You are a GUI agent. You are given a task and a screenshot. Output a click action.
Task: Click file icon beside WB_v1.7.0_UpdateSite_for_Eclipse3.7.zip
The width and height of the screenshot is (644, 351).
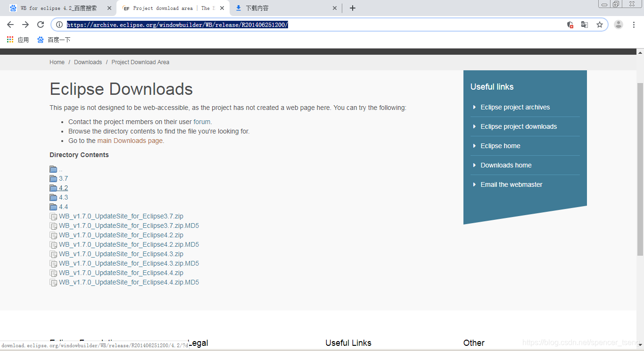pos(53,217)
